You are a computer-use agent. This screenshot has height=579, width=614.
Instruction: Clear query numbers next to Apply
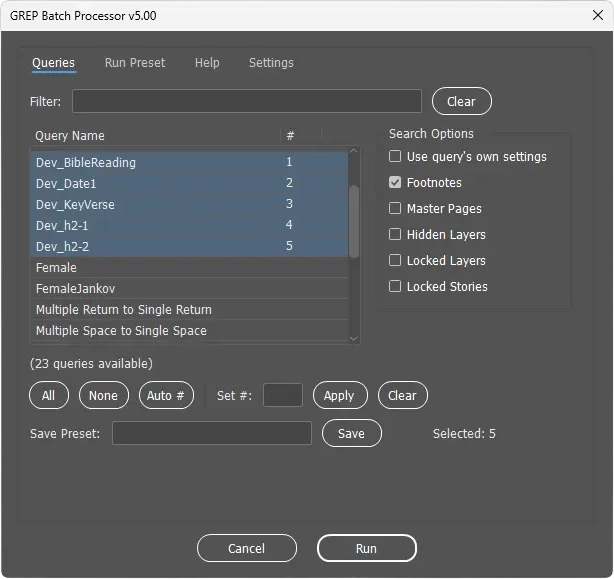403,395
